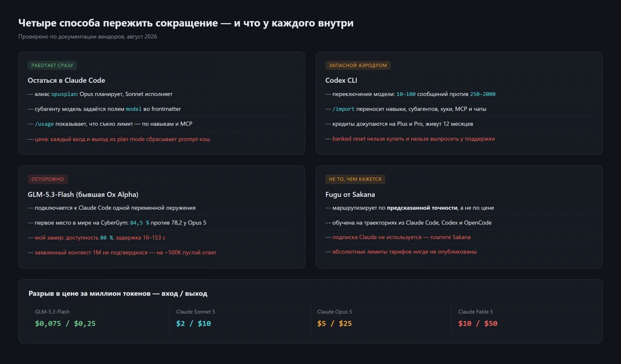The image size is (621, 364).
Task: Click the bold phrase 'предсказанной точности'
Action: (422, 208)
